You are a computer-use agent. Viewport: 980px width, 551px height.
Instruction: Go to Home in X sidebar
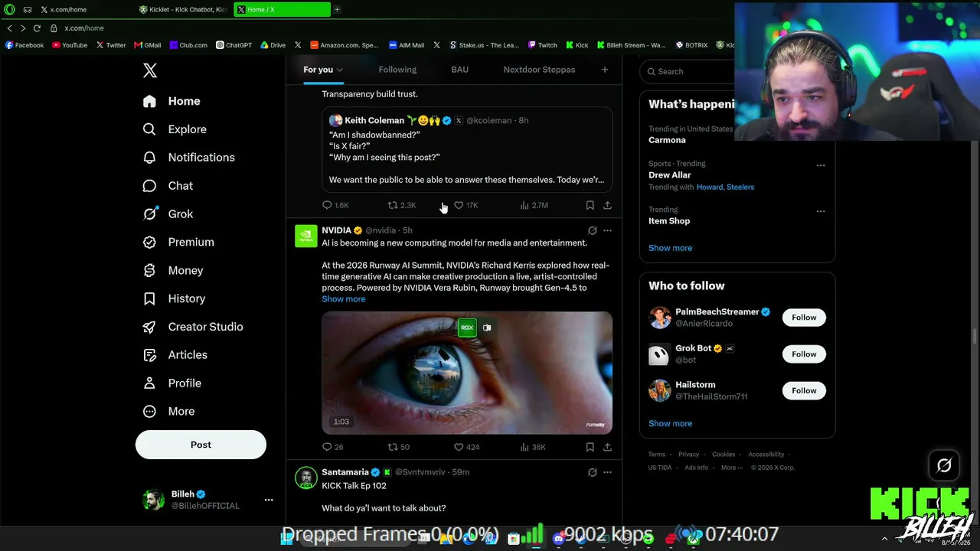tap(172, 101)
